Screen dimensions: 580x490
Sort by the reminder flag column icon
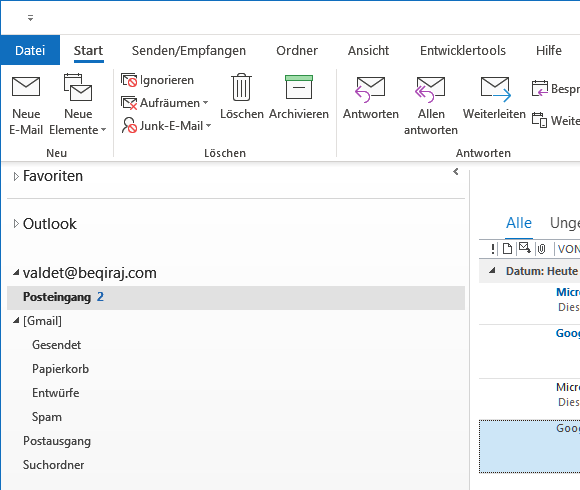525,248
